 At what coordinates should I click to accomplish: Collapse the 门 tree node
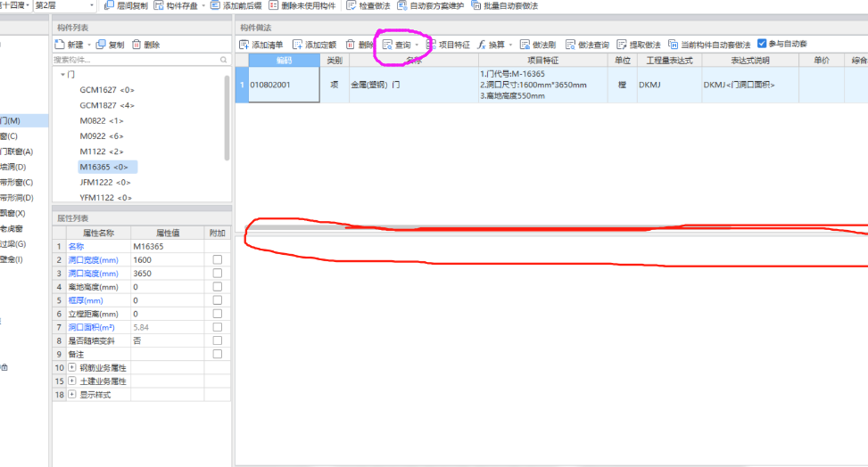(x=62, y=74)
